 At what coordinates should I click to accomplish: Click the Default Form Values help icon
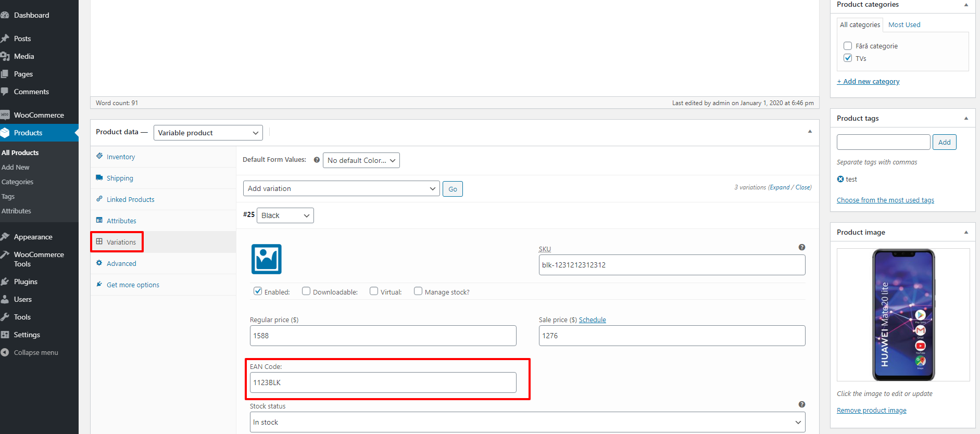click(317, 160)
